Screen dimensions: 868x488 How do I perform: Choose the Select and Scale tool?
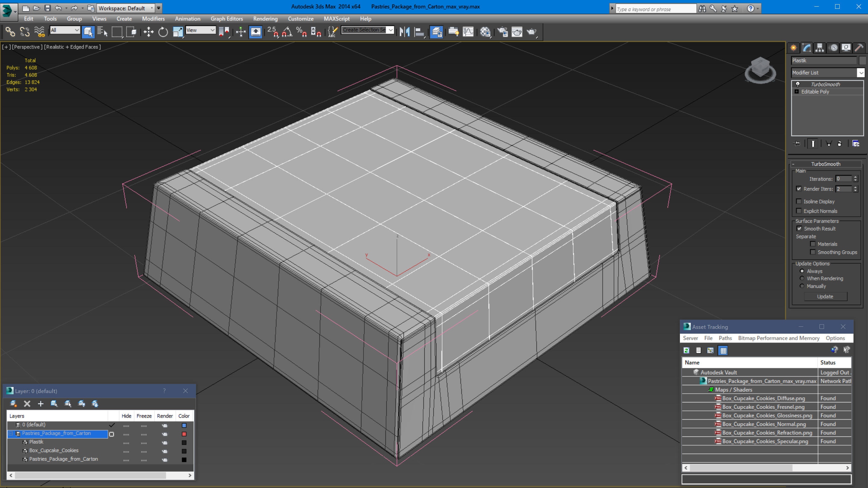[x=178, y=32]
